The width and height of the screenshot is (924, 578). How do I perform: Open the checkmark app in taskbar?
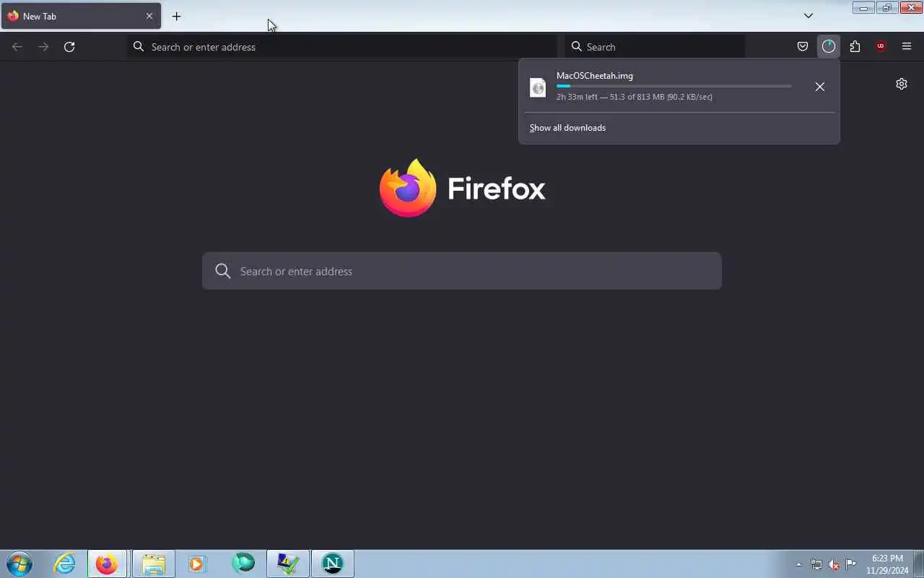288,564
